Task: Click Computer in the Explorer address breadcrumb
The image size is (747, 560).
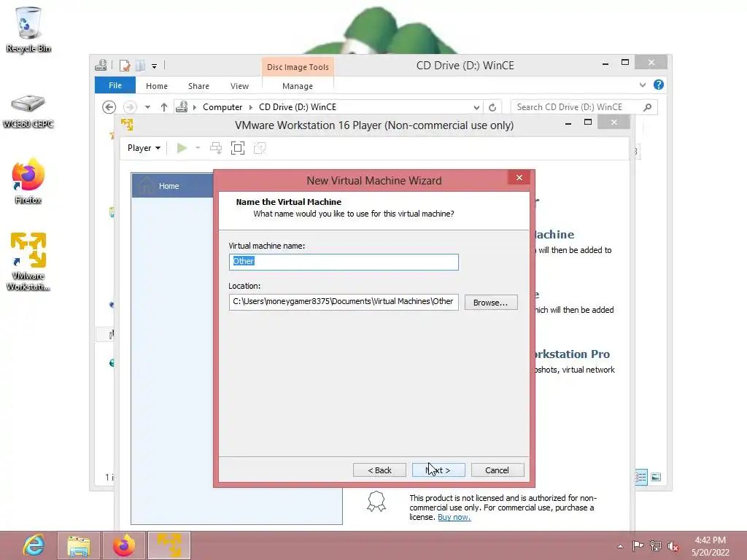Action: [222, 107]
